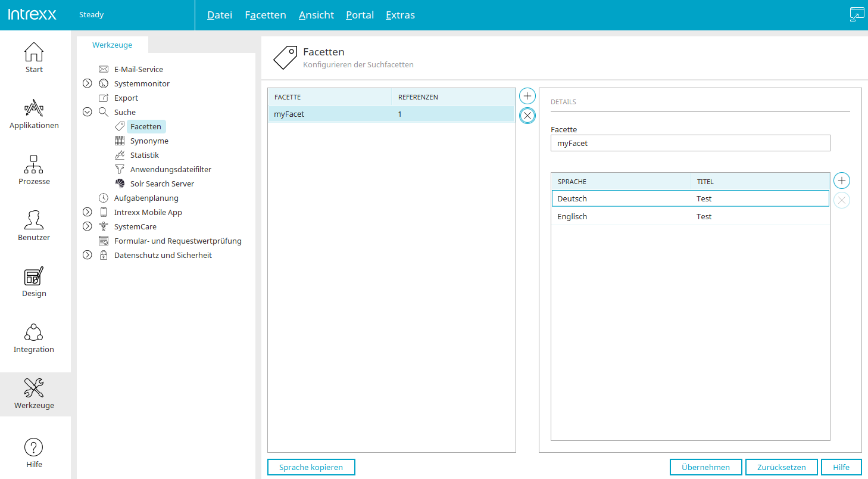868x479 pixels.
Task: Open the Integration module
Action: click(x=34, y=338)
